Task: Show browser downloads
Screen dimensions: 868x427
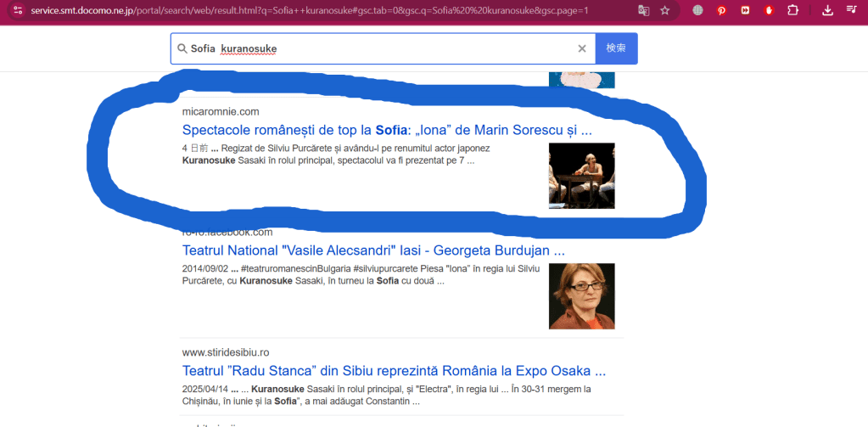Action: coord(827,10)
